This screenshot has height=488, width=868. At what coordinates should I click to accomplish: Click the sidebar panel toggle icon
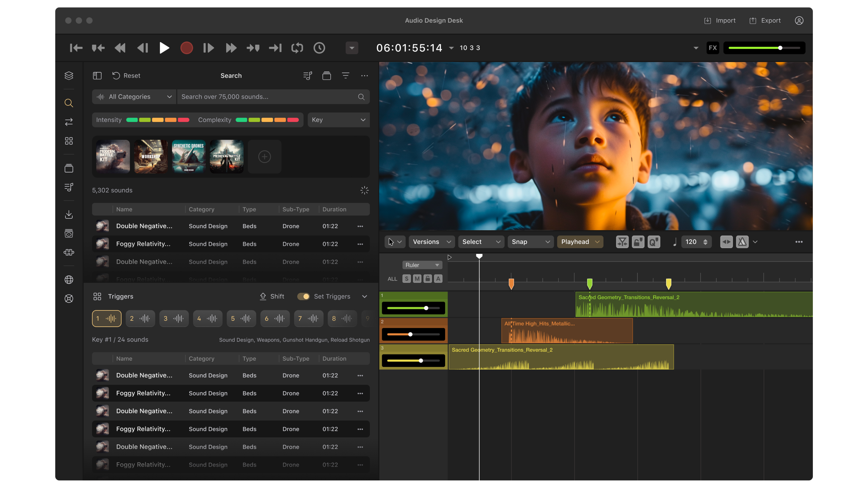click(97, 76)
